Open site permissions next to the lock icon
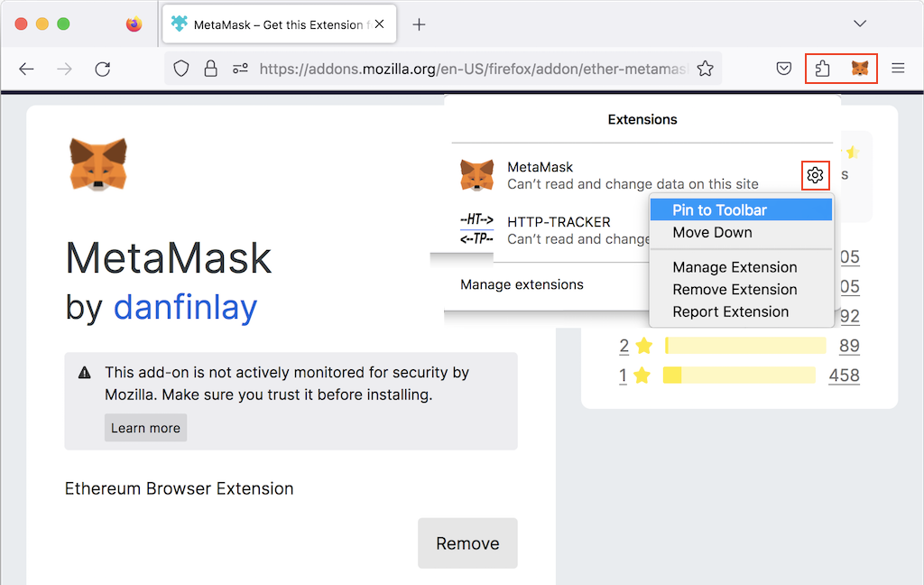This screenshot has width=924, height=585. pyautogui.click(x=239, y=68)
